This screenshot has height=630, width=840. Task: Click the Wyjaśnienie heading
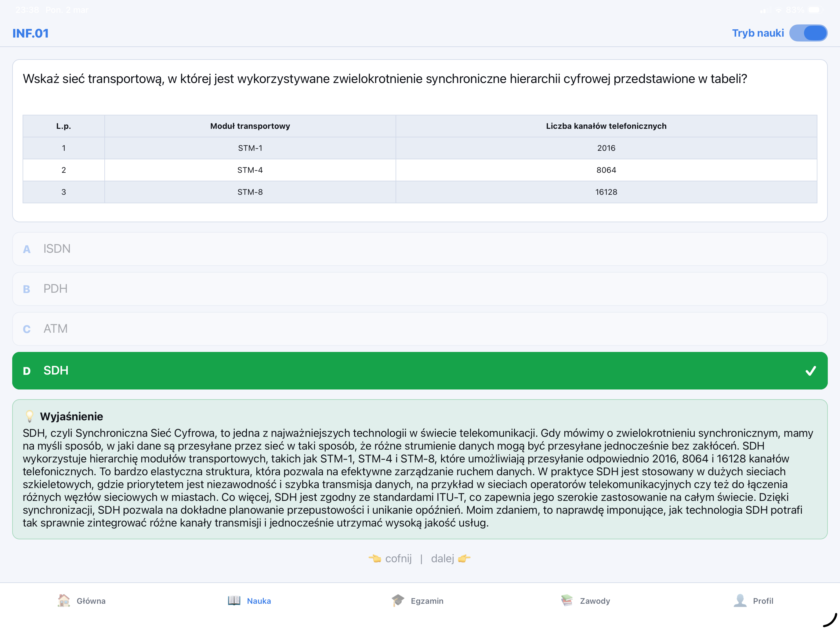pyautogui.click(x=71, y=417)
